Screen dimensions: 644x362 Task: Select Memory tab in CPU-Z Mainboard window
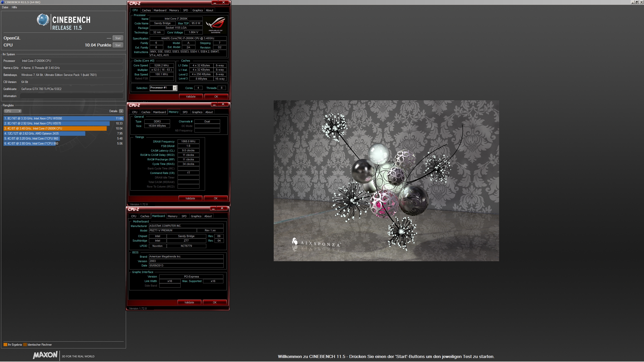point(173,216)
